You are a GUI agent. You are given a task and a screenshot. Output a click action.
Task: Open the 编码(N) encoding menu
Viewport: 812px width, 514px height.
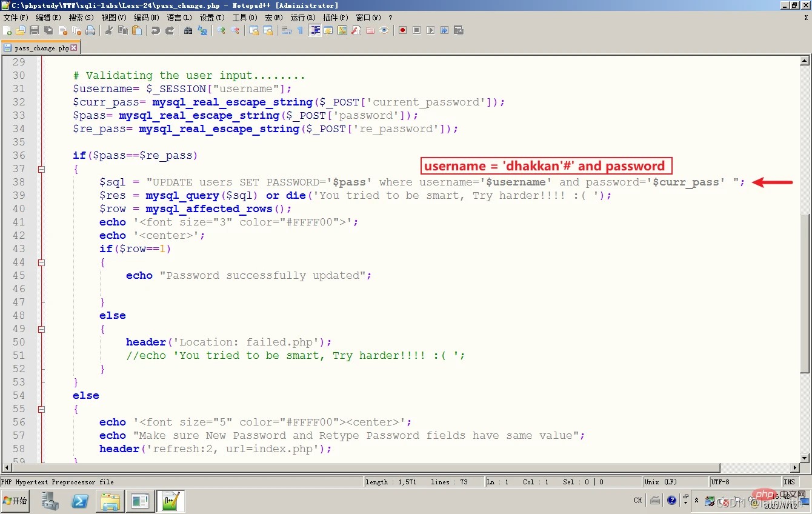tap(147, 18)
